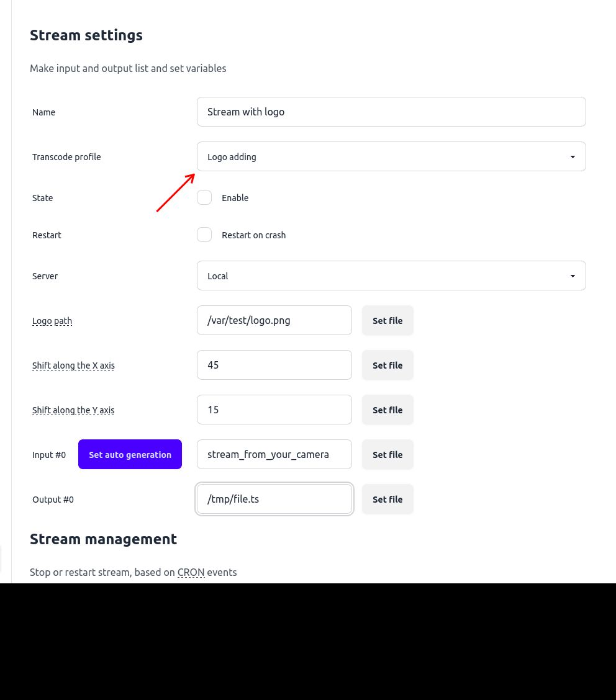Click the stream_from_your_camera input field

274,454
